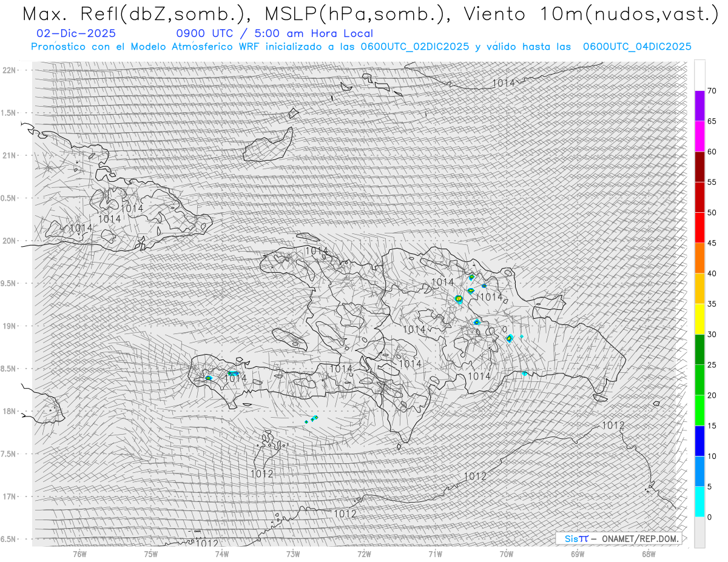The image size is (728, 562).
Task: Click the 18N latitude axis label
Action: 10,411
